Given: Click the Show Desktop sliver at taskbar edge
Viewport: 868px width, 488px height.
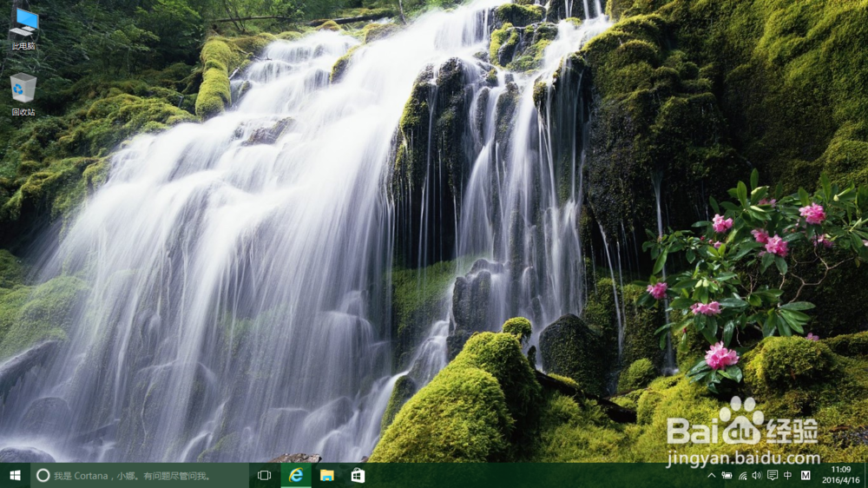Looking at the screenshot, I should 865,475.
